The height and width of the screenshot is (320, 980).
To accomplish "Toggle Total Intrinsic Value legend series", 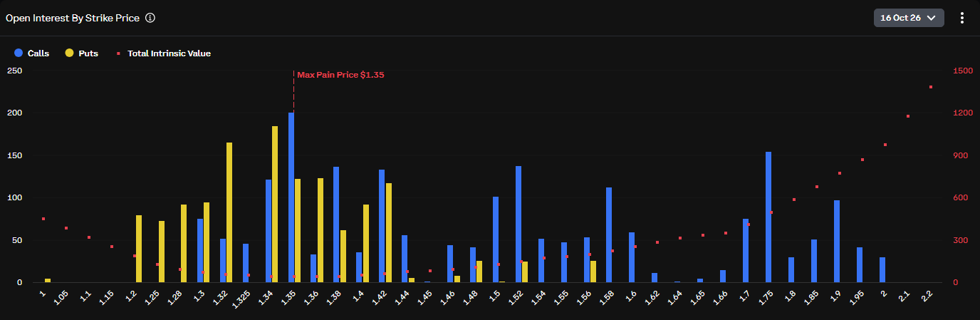I will click(164, 53).
